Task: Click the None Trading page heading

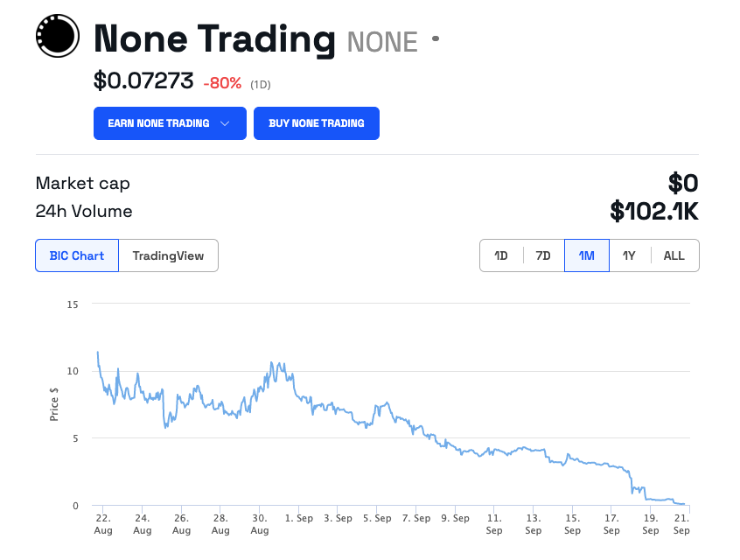Action: (214, 38)
